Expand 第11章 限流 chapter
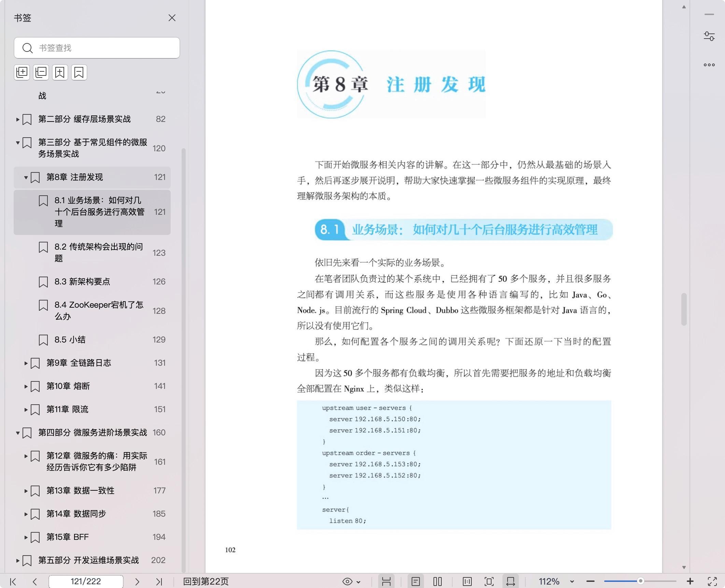725x588 pixels. point(26,409)
